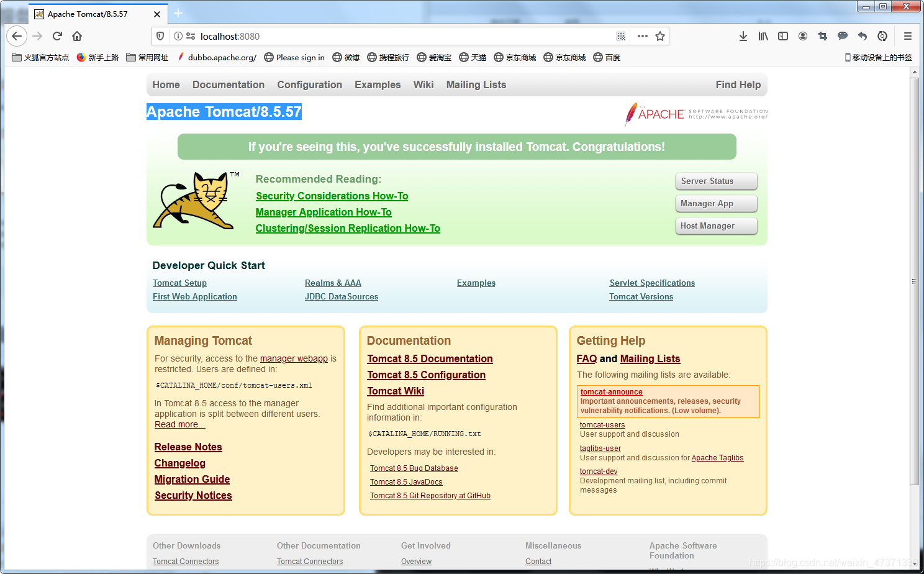The image size is (924, 574).
Task: Open the sync clock toolbar icon
Action: pos(882,36)
